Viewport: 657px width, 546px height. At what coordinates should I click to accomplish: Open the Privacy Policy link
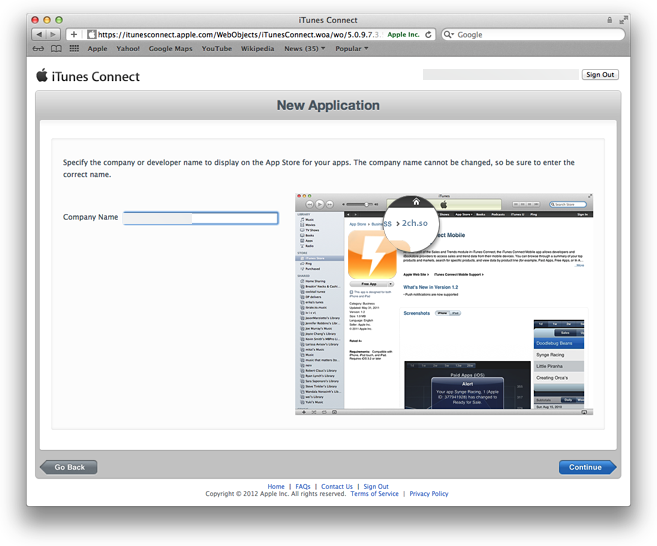pyautogui.click(x=429, y=494)
